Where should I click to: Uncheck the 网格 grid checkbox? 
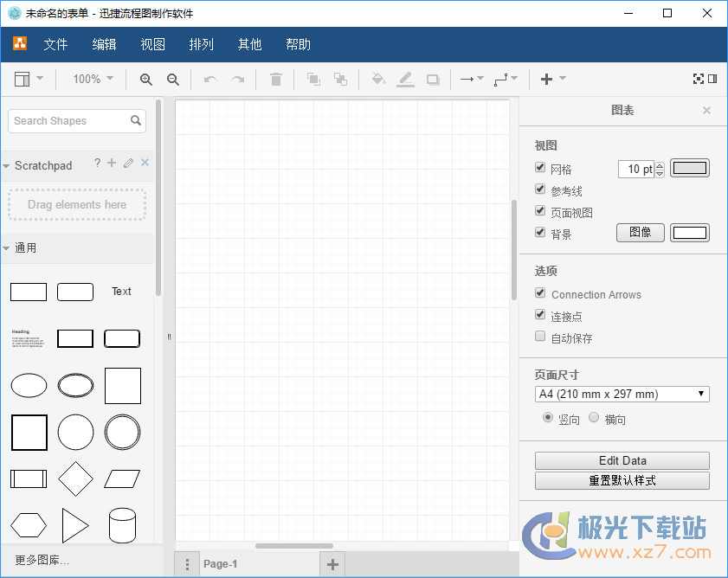click(539, 168)
